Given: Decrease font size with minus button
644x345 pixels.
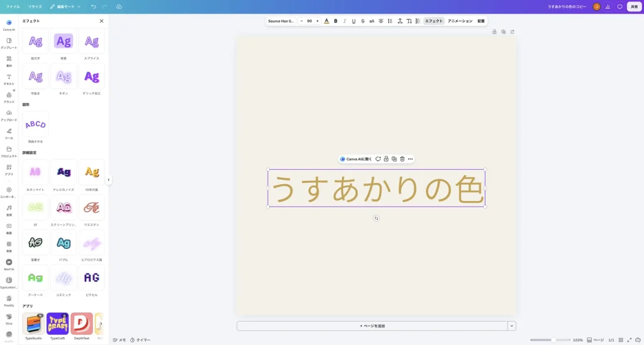Looking at the screenshot, I should click(301, 21).
